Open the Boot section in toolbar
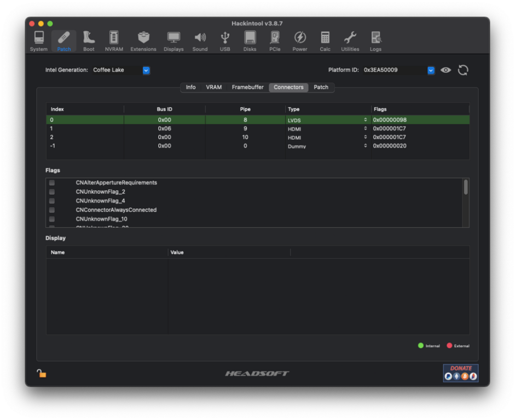The width and height of the screenshot is (515, 420). pyautogui.click(x=89, y=41)
